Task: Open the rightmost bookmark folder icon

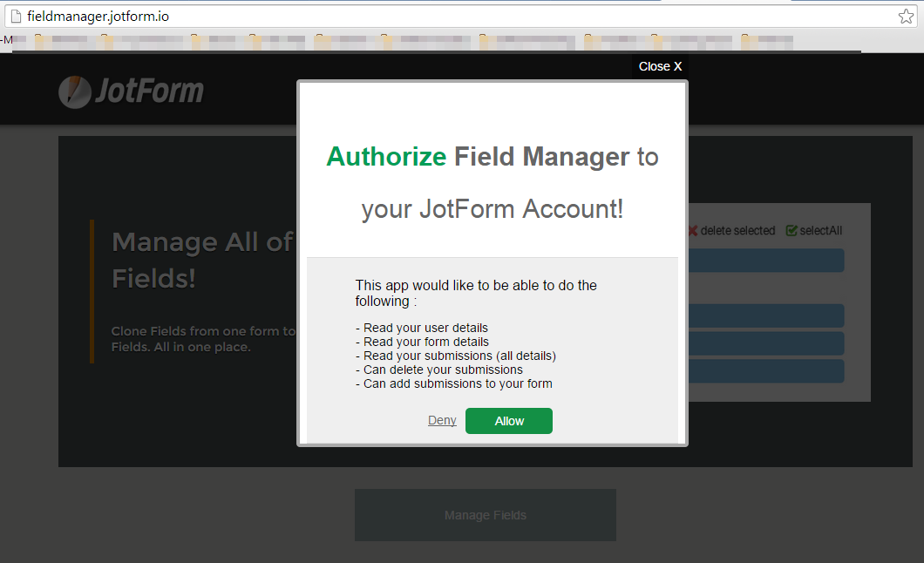Action: tap(747, 39)
